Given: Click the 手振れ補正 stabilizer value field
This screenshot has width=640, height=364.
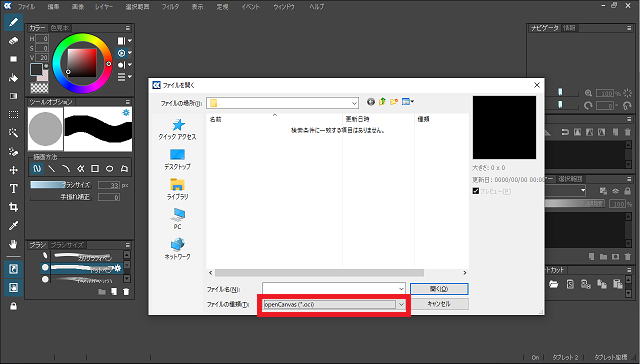Looking at the screenshot, I should coord(109,198).
